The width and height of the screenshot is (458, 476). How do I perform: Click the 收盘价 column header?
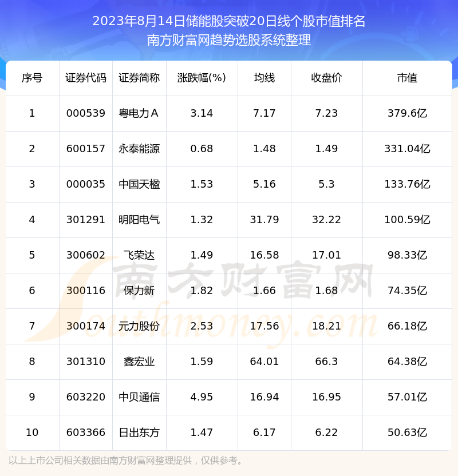tap(326, 78)
